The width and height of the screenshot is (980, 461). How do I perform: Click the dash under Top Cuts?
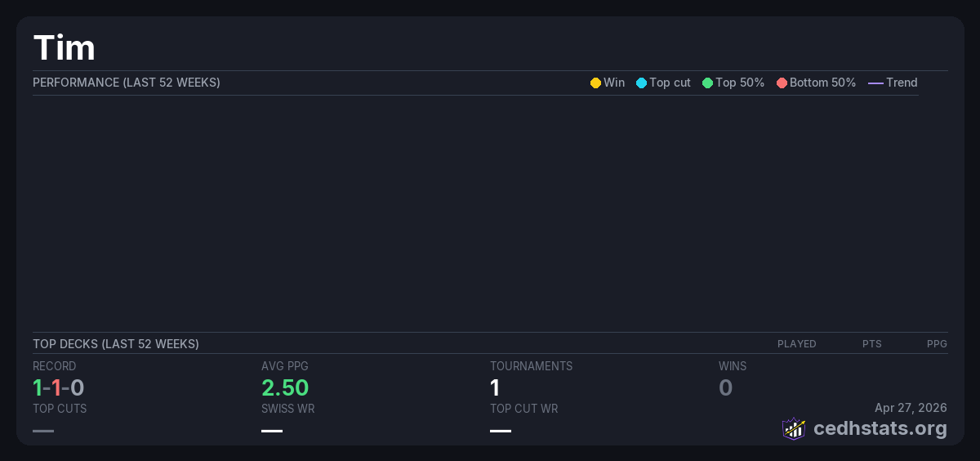(x=43, y=431)
